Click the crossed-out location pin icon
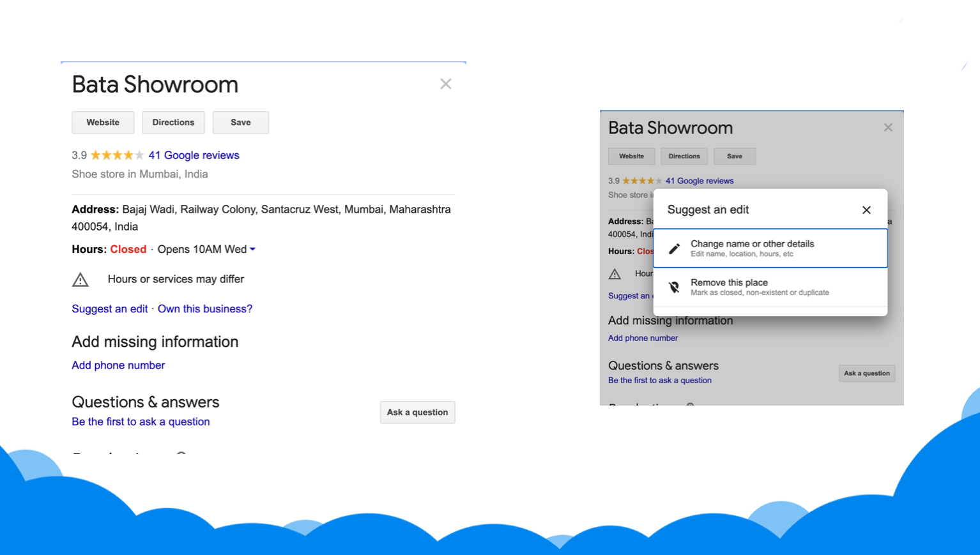Image resolution: width=980 pixels, height=555 pixels. click(x=674, y=287)
